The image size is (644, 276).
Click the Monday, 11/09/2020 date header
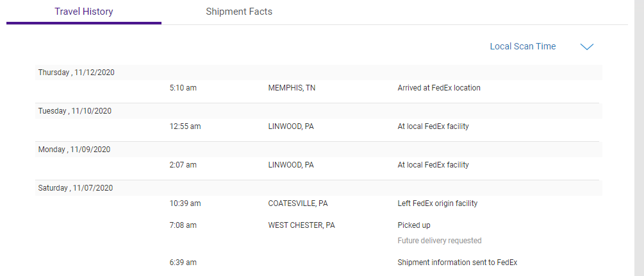[x=74, y=150]
